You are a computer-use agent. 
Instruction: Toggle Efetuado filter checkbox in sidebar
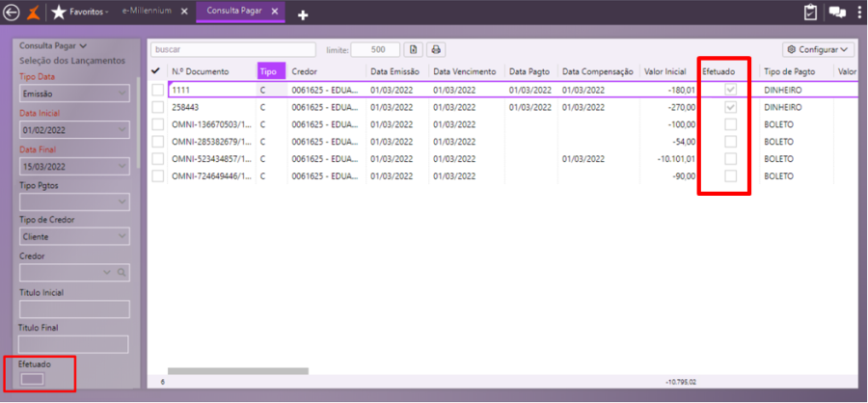click(32, 379)
